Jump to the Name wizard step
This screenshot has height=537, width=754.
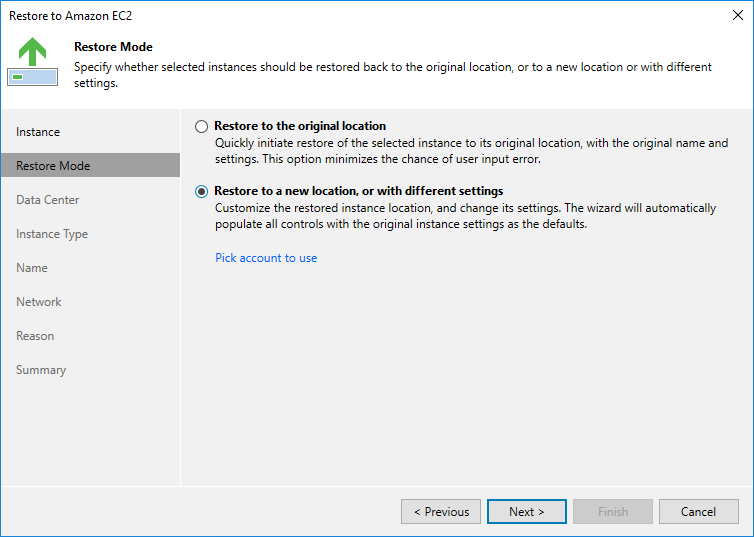[32, 268]
